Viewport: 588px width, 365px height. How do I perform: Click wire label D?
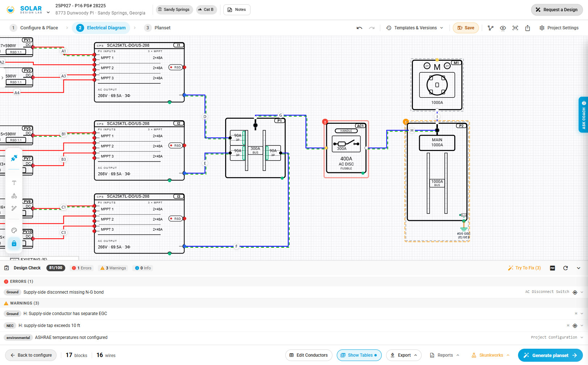click(x=205, y=117)
